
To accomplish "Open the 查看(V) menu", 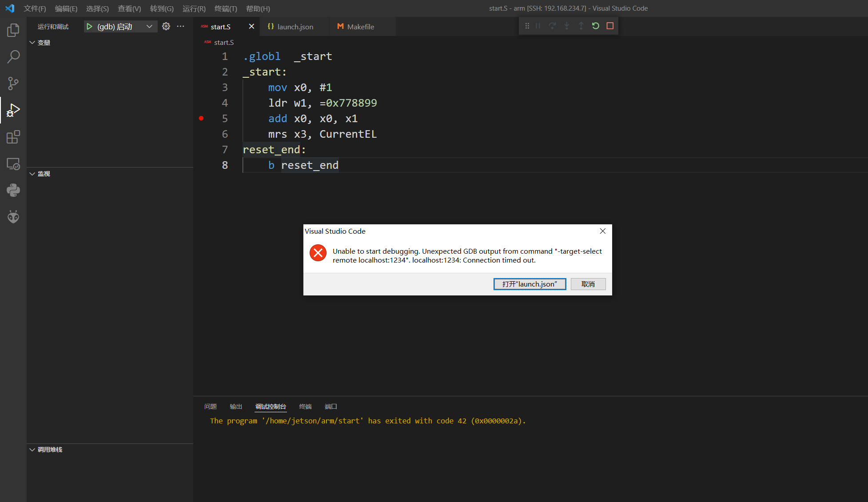I will click(129, 8).
